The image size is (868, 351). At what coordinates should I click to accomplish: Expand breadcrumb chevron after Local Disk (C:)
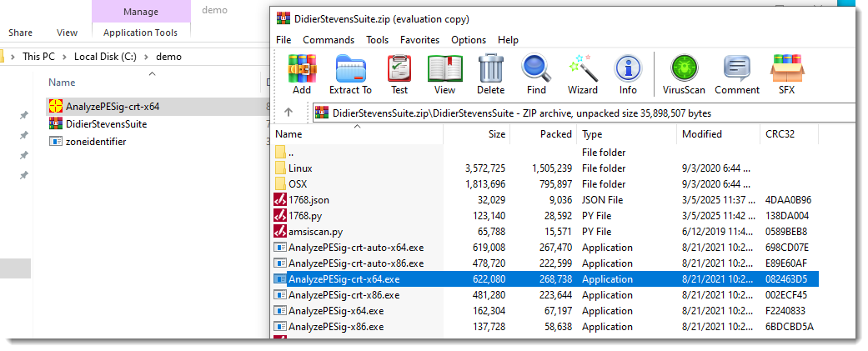pos(146,57)
